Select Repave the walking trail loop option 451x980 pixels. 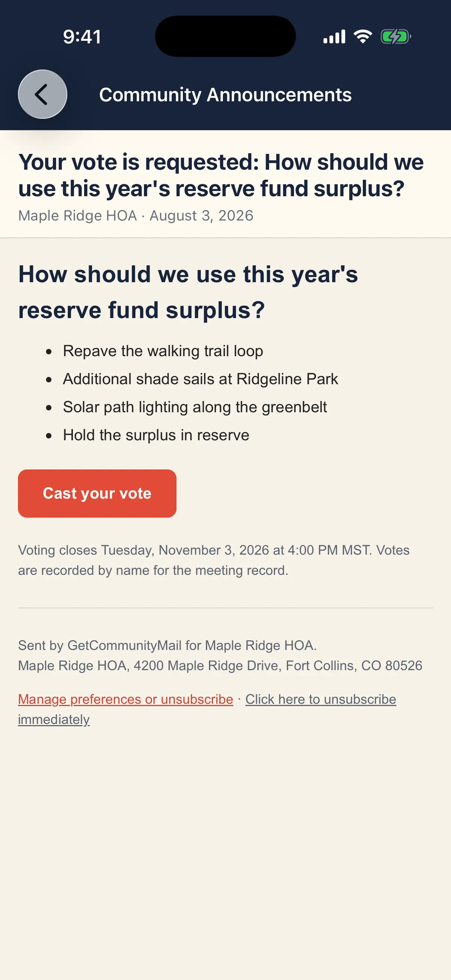[163, 351]
